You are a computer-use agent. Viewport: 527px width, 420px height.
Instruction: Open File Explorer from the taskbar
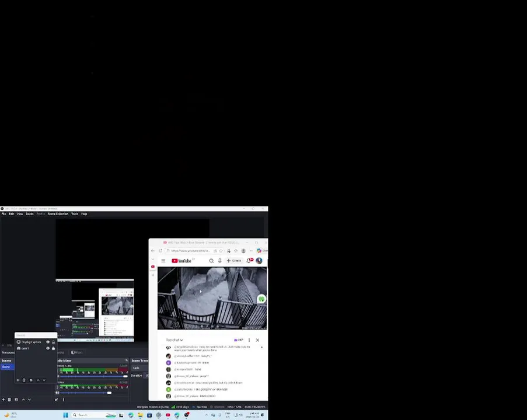140,415
